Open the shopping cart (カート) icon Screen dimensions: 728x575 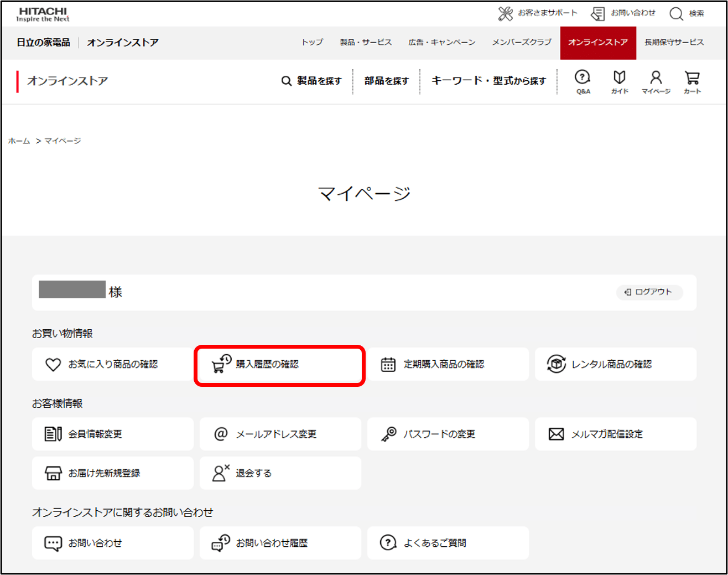[692, 78]
